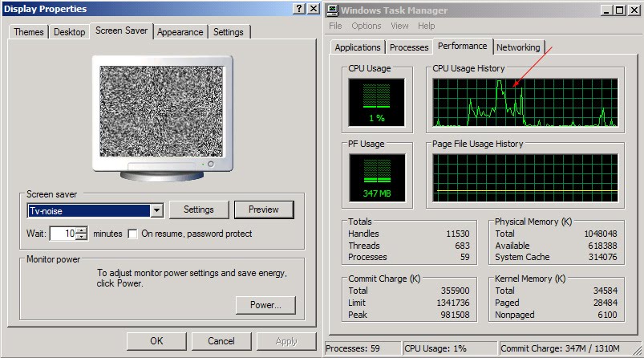Click the Task Manager title bar icon
Viewport: 644px width, 358px height.
pos(333,10)
